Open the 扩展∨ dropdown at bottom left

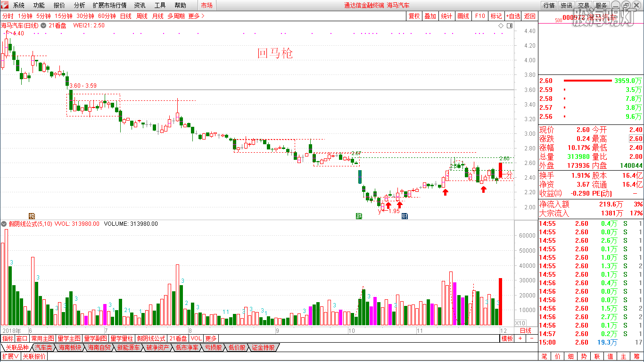point(10,356)
